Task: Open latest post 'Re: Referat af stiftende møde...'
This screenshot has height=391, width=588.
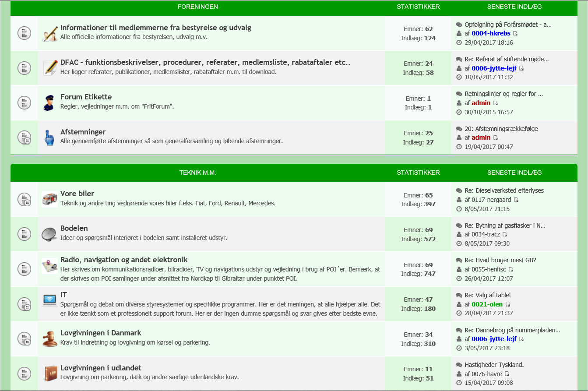Action: click(x=507, y=59)
